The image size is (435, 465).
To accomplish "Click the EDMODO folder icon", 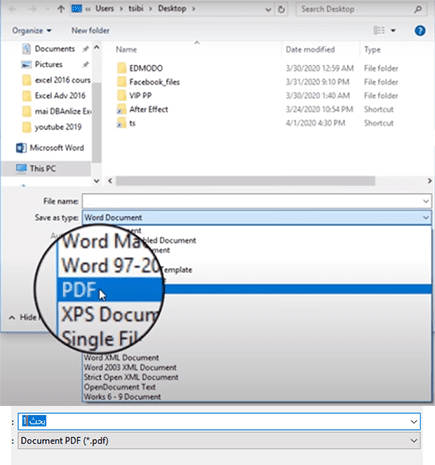I will [x=122, y=68].
